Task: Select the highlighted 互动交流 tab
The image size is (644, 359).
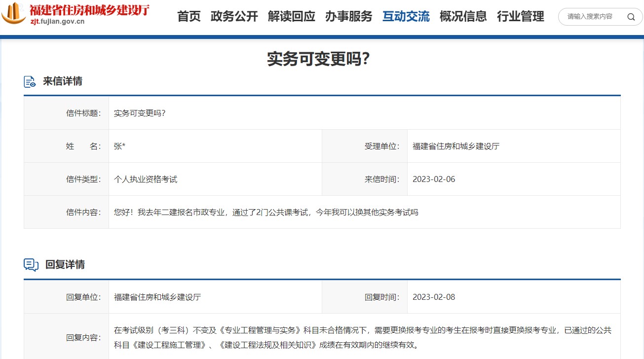Action: (x=406, y=16)
